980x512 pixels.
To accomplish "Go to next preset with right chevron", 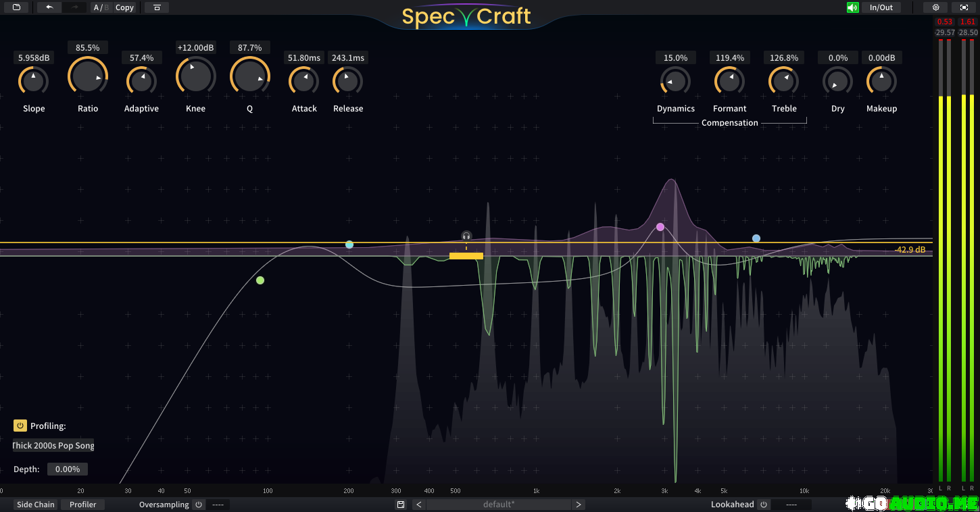I will [579, 505].
